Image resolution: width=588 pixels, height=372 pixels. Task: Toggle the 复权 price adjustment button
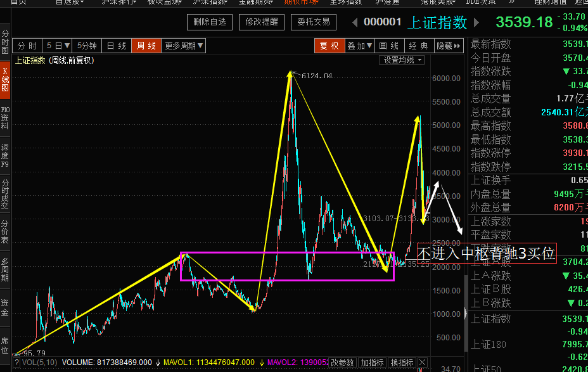coord(329,46)
